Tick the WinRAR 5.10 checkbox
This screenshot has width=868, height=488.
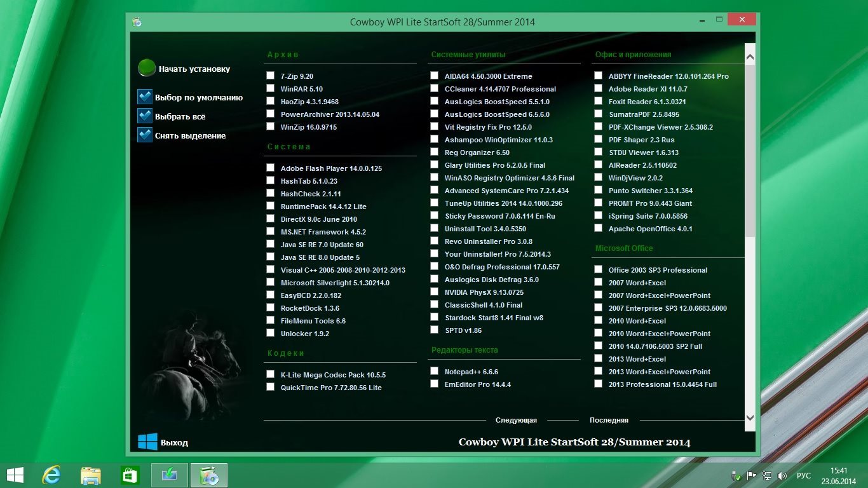pos(271,88)
